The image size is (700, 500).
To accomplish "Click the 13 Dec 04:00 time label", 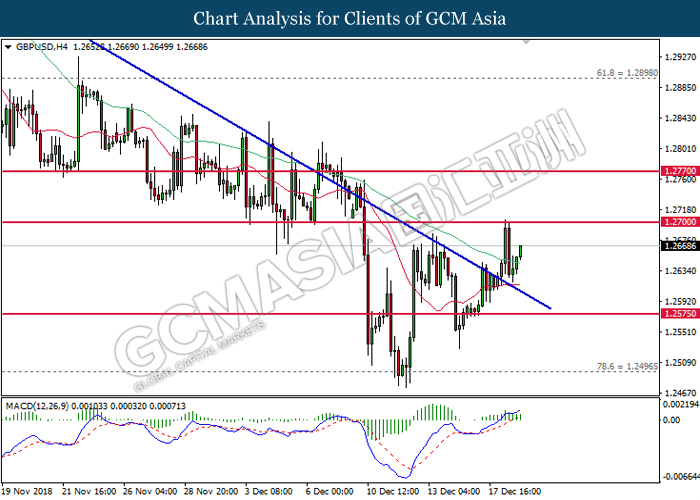I will point(454,491).
